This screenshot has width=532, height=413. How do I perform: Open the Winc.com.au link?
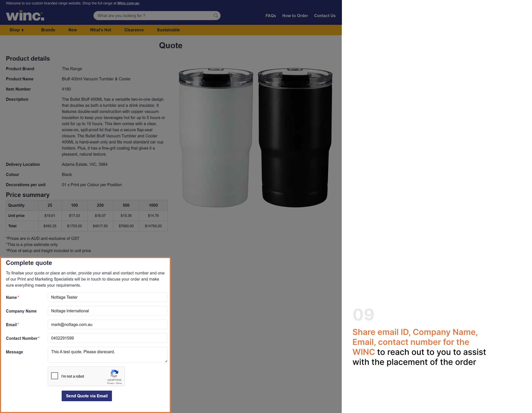128,3
